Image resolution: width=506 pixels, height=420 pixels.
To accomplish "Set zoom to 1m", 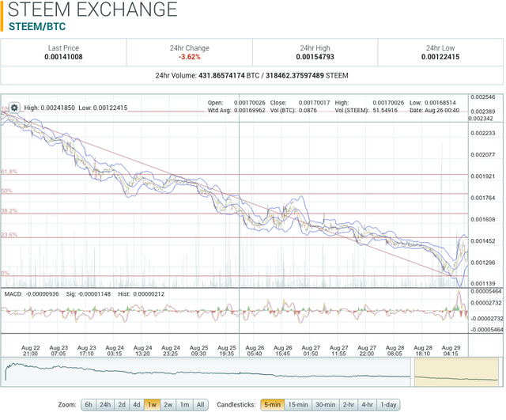I will click(184, 405).
